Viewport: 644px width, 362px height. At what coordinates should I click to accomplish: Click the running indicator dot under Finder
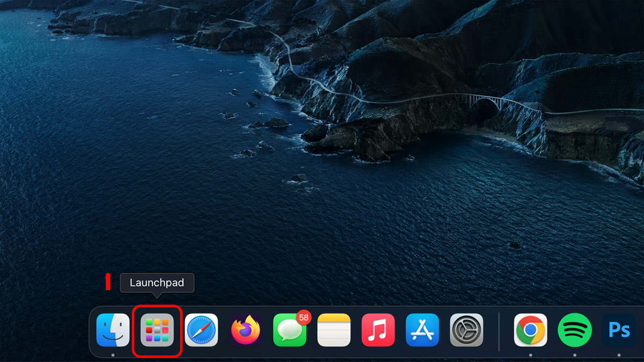112,354
